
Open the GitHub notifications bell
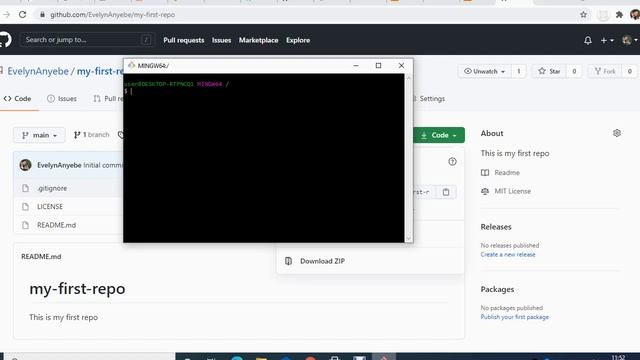pyautogui.click(x=588, y=40)
